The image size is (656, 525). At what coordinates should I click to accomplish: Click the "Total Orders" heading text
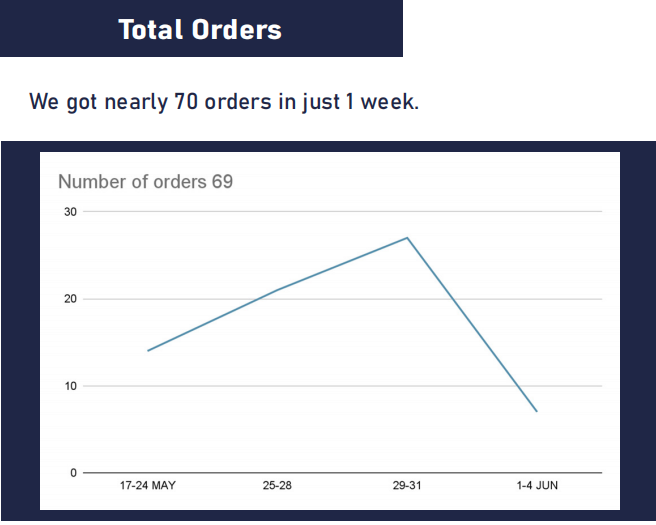pos(200,29)
